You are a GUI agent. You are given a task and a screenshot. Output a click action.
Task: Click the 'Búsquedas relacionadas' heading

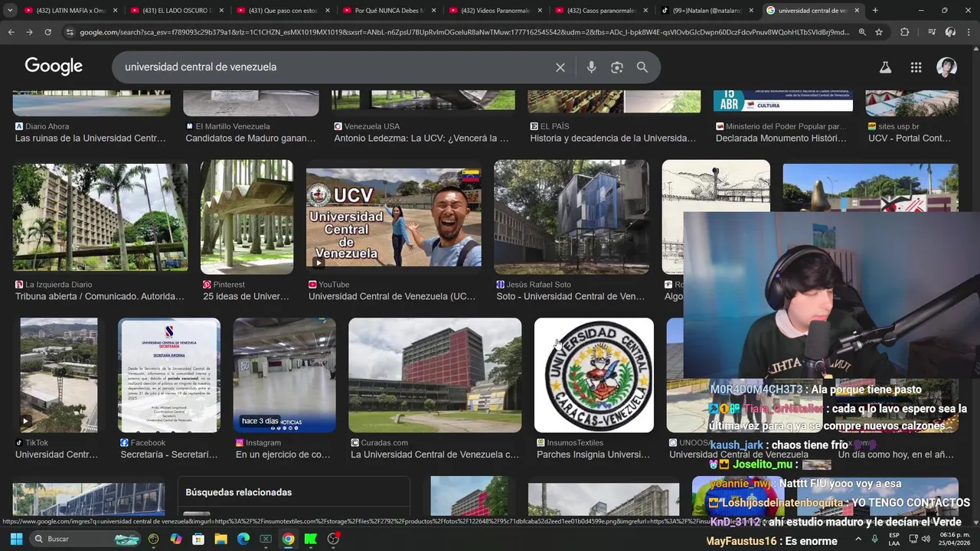tap(239, 492)
